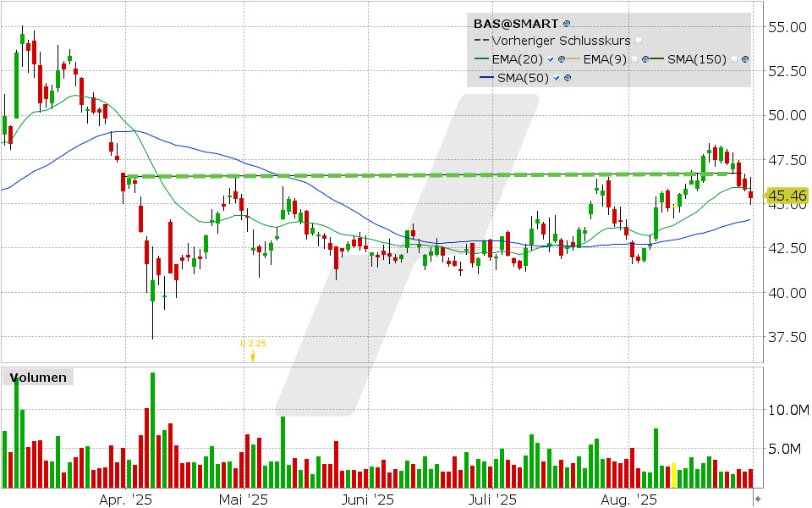The width and height of the screenshot is (812, 508).
Task: Click the 40.00 price axis label
Action: (x=787, y=293)
